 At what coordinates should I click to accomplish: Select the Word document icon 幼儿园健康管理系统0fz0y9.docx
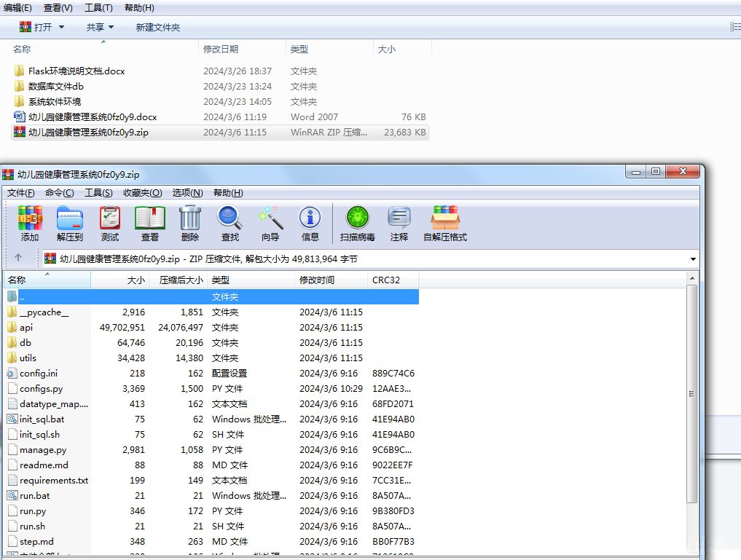(x=20, y=117)
